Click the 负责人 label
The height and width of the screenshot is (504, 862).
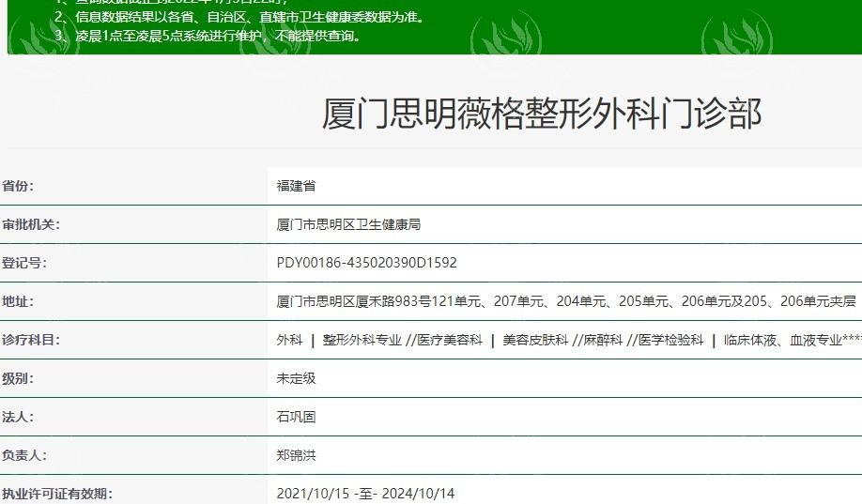pos(24,455)
